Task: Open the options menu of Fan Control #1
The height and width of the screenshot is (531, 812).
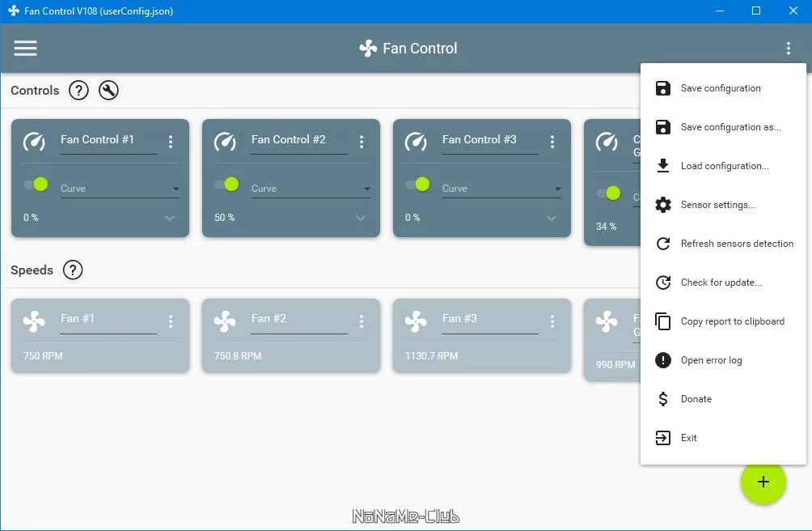Action: 171,142
